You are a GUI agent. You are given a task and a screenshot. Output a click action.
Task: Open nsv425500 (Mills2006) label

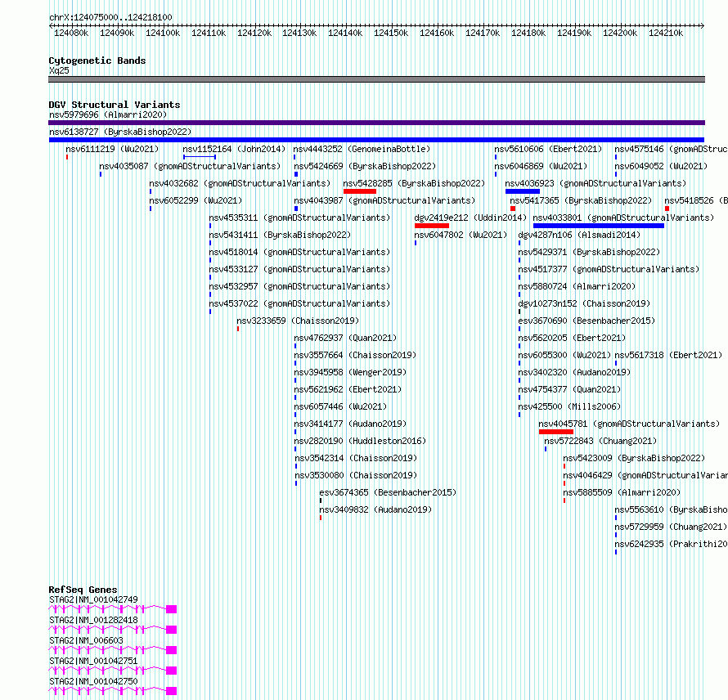point(569,406)
